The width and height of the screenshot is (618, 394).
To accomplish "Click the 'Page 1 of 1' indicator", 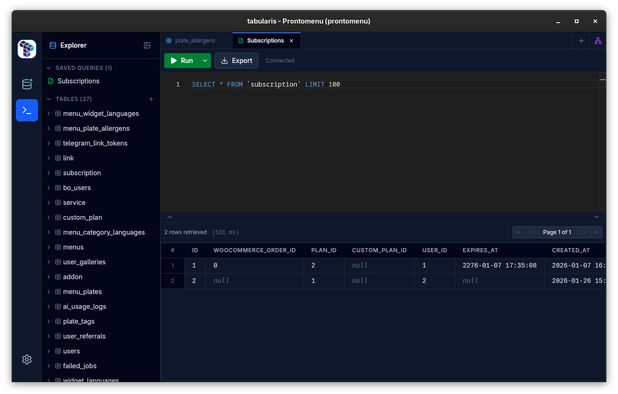I will pyautogui.click(x=557, y=232).
